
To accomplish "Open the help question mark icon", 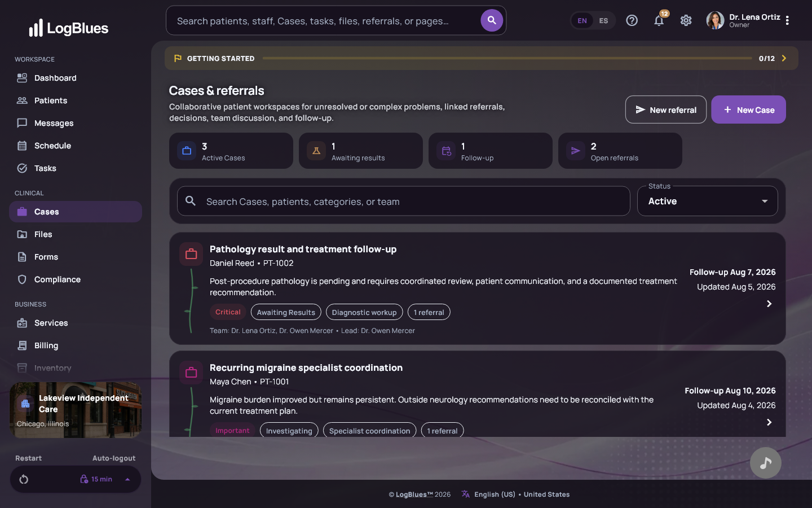I will point(632,20).
